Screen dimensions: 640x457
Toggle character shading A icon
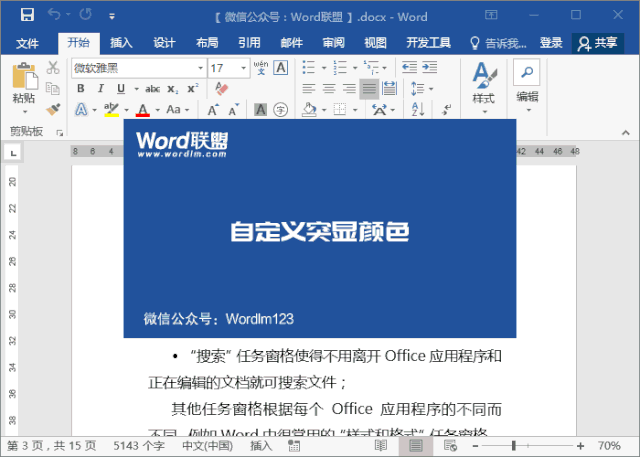(260, 109)
